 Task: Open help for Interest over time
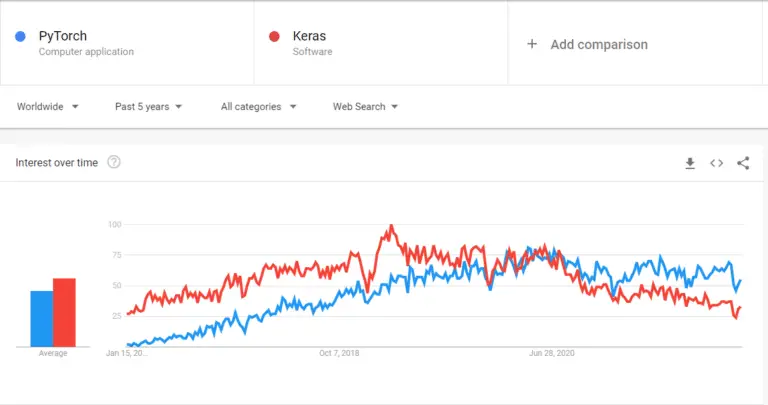(x=114, y=162)
